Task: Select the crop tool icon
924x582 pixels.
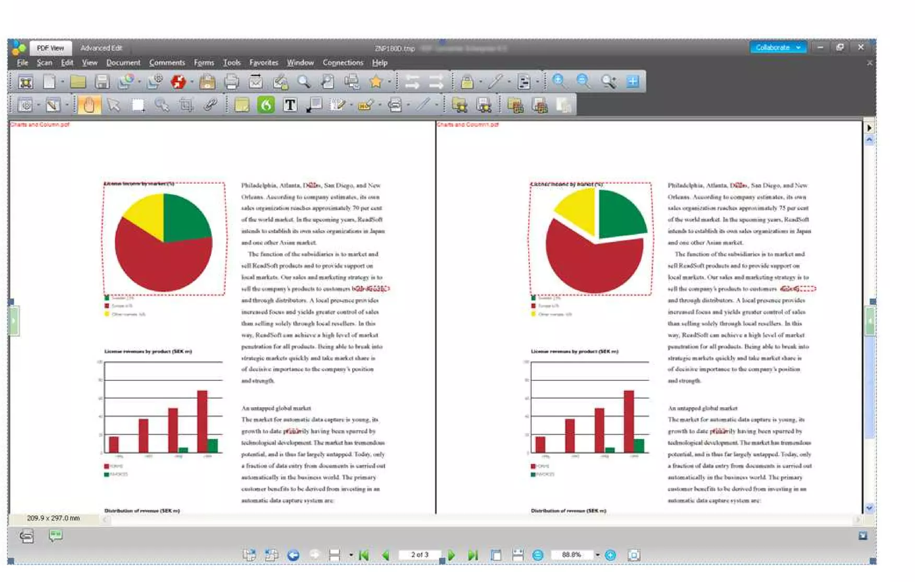Action: pyautogui.click(x=186, y=105)
